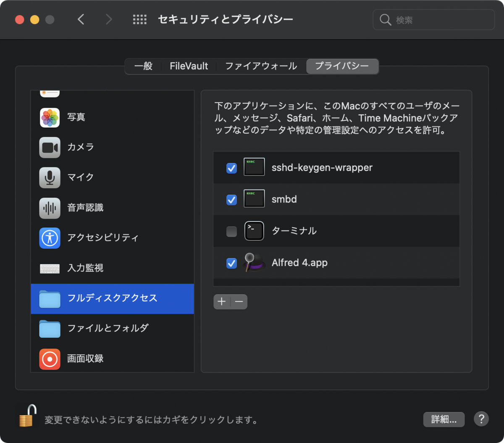Screen dimensions: 504x443
Task: Toggle the Alfred 4.app checkbox off
Action: (231, 263)
